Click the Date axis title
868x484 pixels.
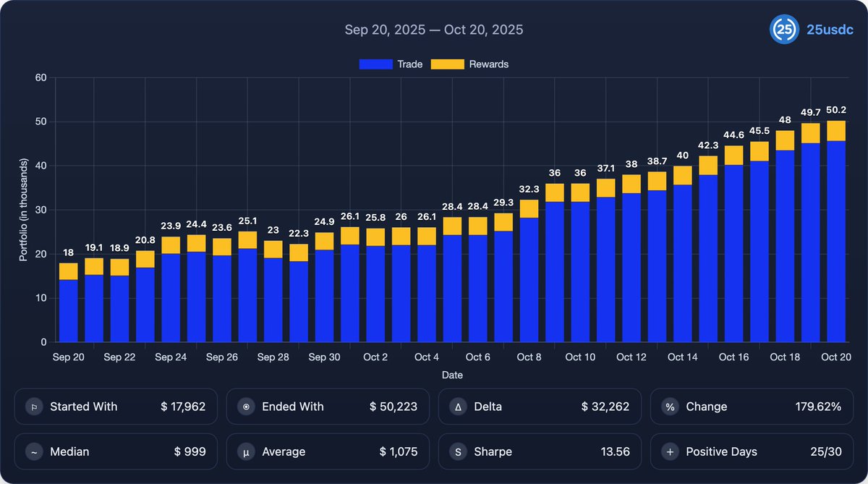452,375
